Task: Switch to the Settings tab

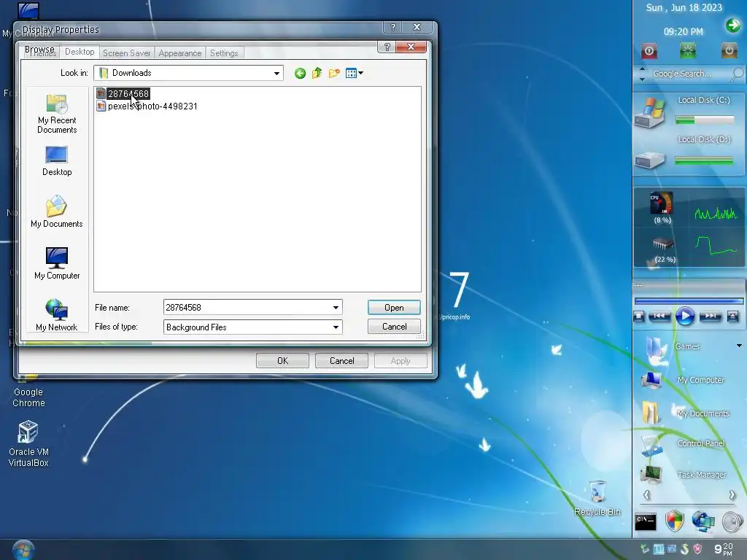Action: pyautogui.click(x=224, y=53)
